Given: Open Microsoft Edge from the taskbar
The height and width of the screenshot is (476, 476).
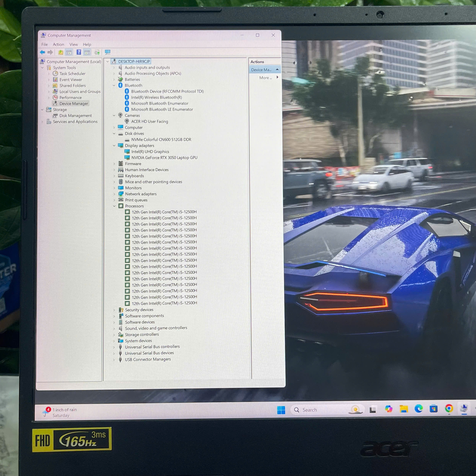Looking at the screenshot, I should tap(419, 409).
